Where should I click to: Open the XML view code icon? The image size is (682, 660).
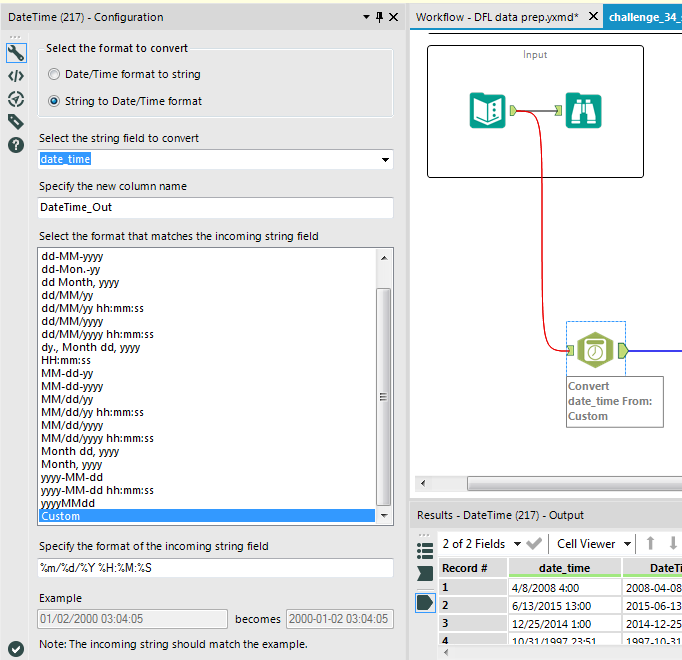click(x=15, y=76)
